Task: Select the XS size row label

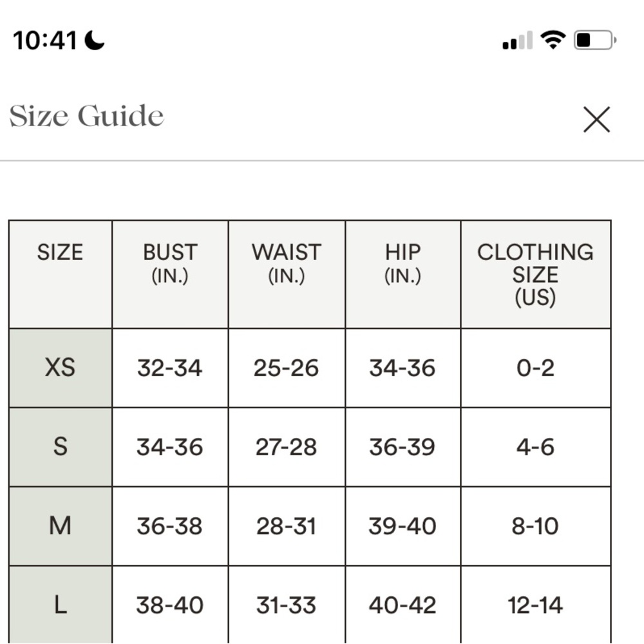Action: 61,368
